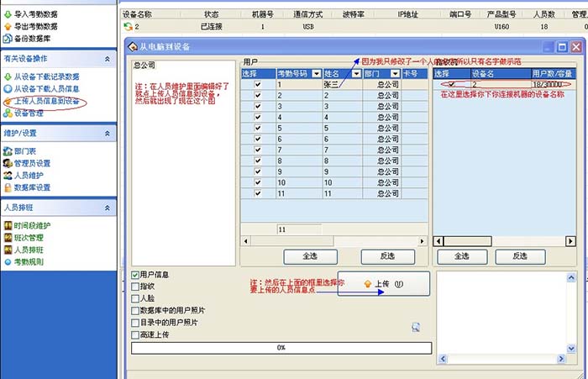The image size is (588, 379).
Task: Click the backup database (备份数据库) icon
Action: click(x=8, y=39)
